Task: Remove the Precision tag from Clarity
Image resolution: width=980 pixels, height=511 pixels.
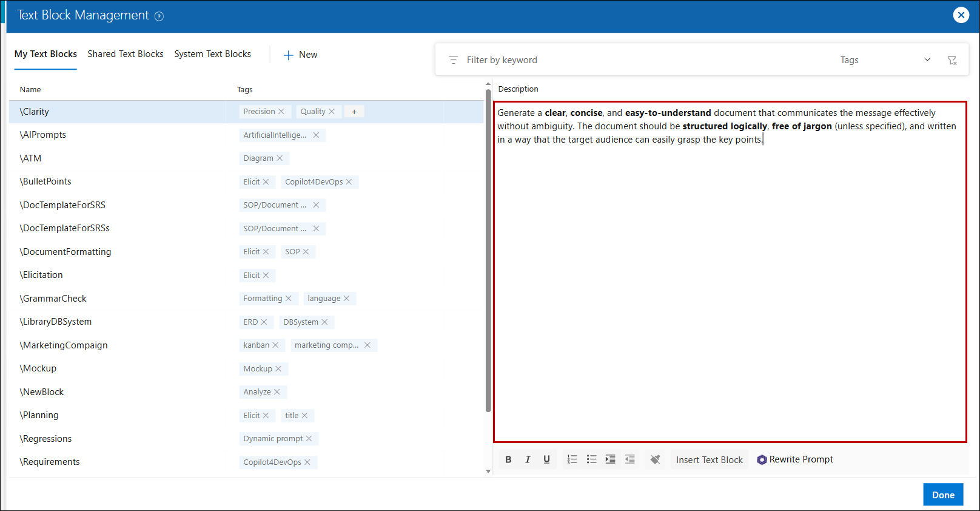Action: click(281, 112)
